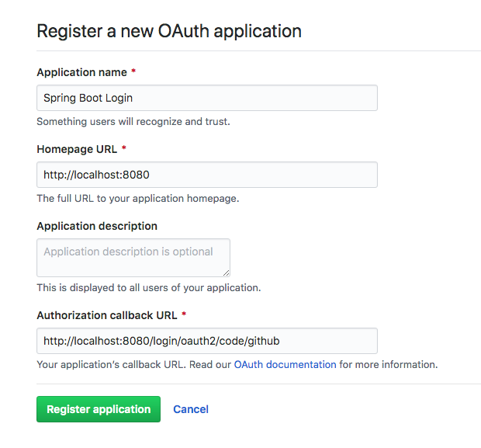Screen dimensions: 481x448
Task: Click the Register a new OAuth application heading
Action: point(169,32)
